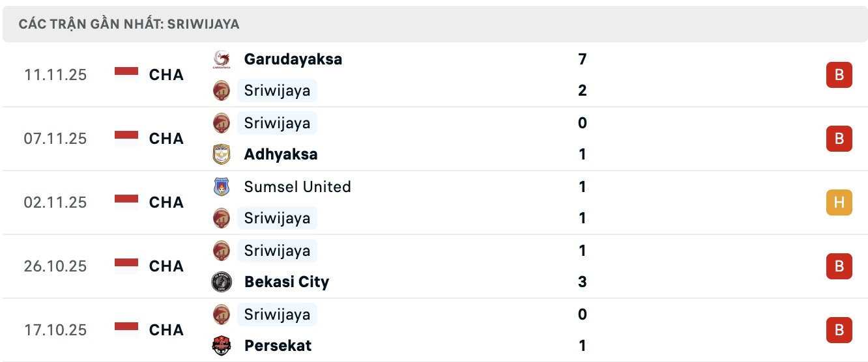
Task: Click the Garudayaksa club crest icon
Action: [x=222, y=59]
